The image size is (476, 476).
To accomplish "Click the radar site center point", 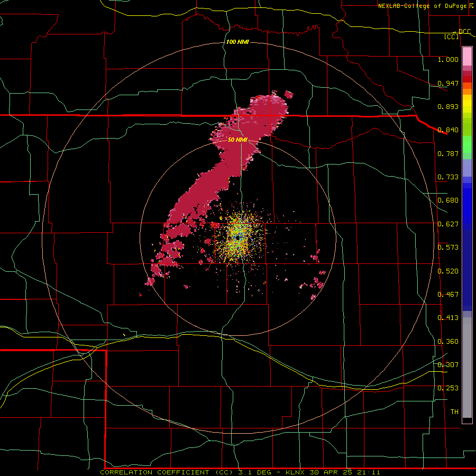I will pyautogui.click(x=238, y=239).
